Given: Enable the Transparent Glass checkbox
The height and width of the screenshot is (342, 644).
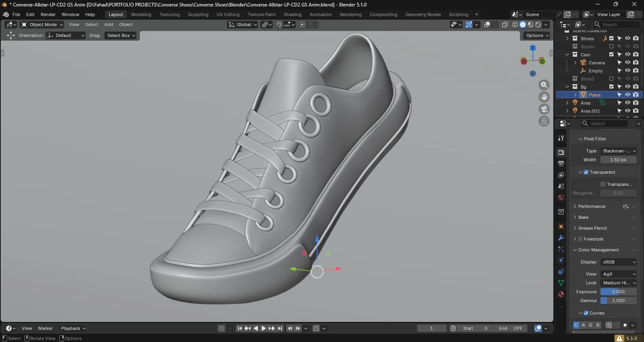Looking at the screenshot, I should 603,184.
